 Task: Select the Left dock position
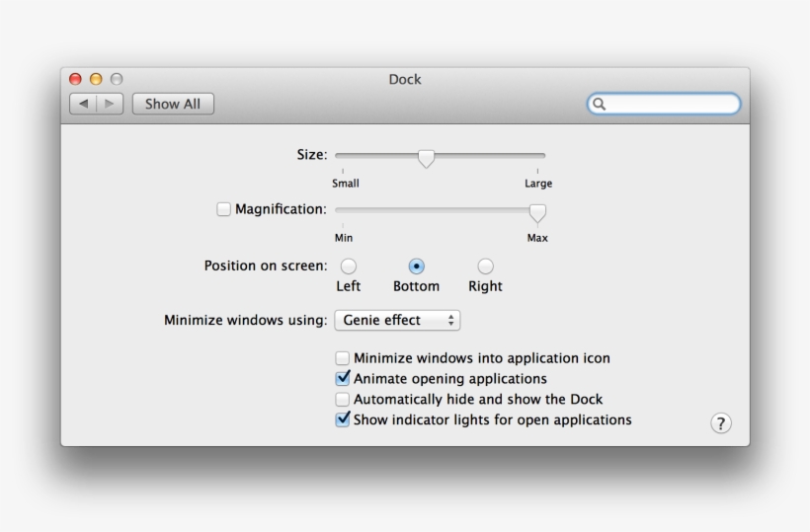(x=348, y=266)
